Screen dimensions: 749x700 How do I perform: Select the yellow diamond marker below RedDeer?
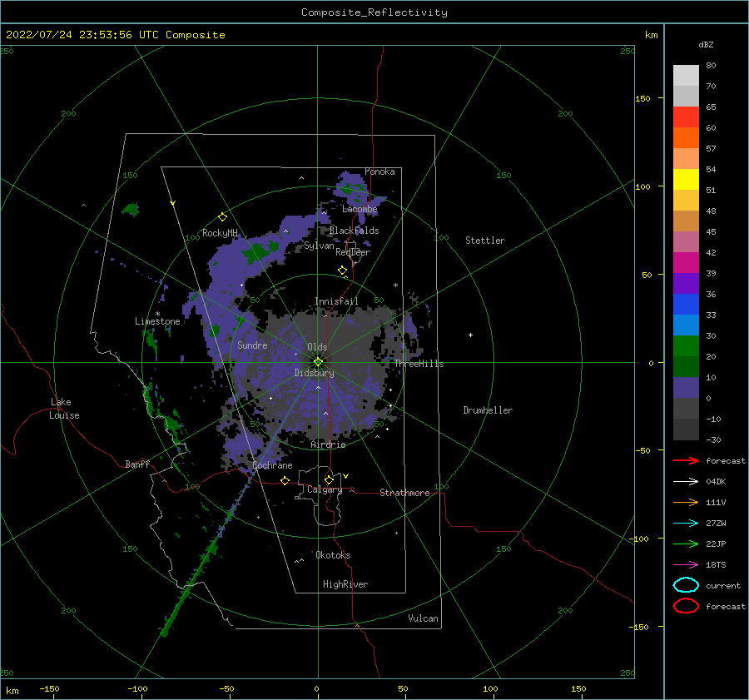(343, 271)
